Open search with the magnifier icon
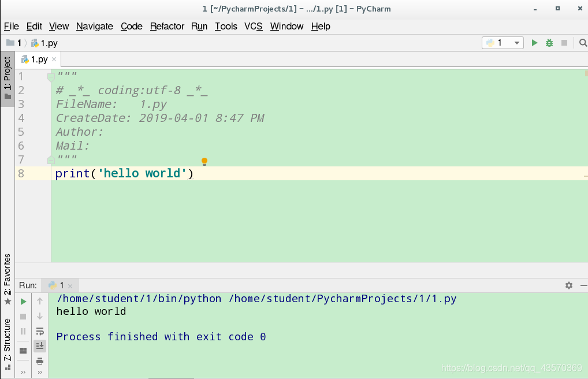 pos(583,42)
